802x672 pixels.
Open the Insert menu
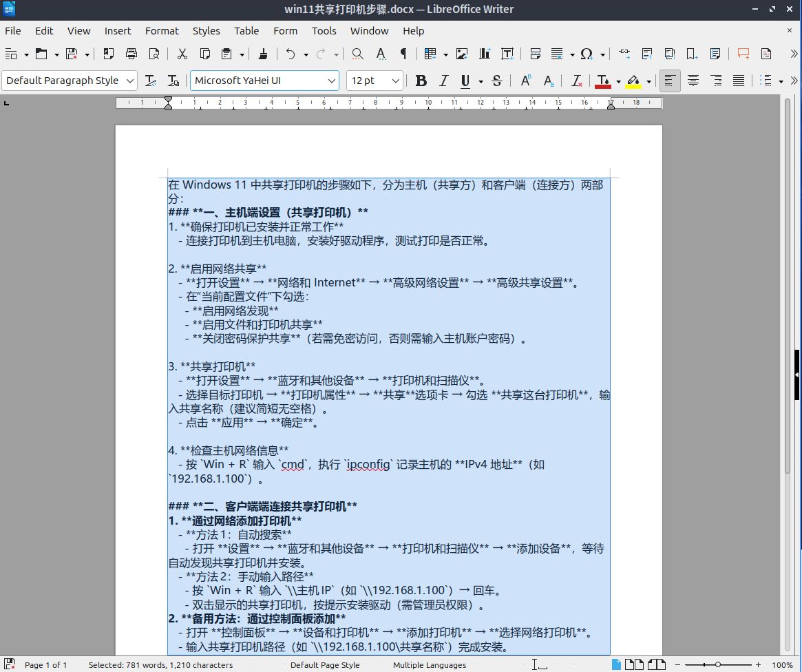coord(118,31)
